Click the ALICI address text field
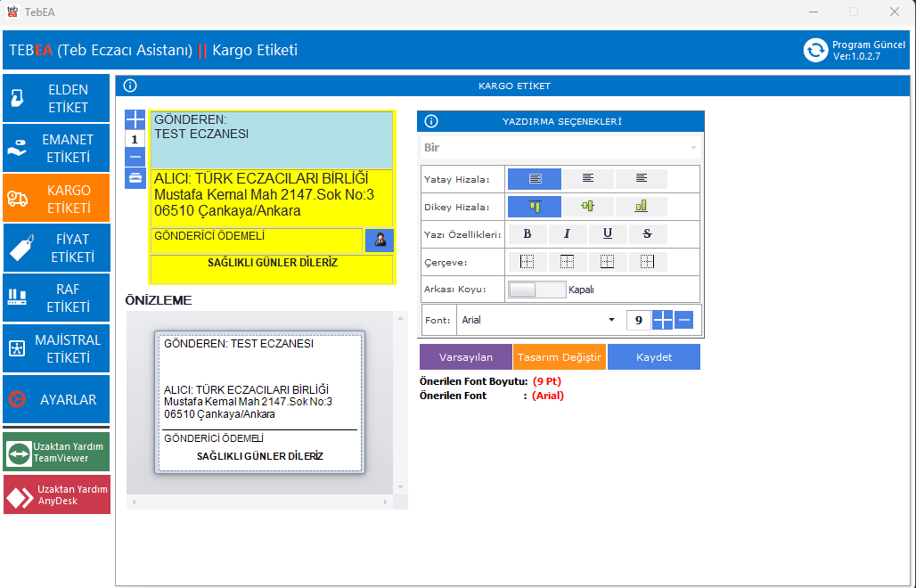Screen dimensions: 916x588 tap(271, 198)
